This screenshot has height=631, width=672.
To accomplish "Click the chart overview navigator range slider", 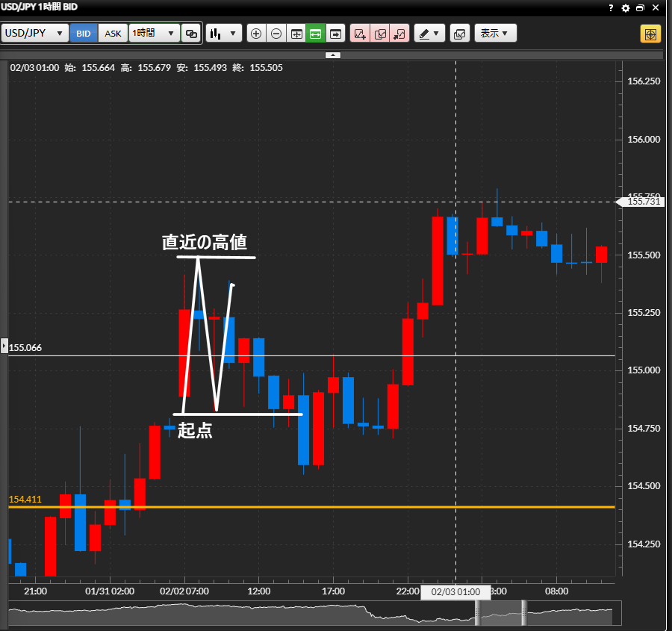I will (x=499, y=613).
